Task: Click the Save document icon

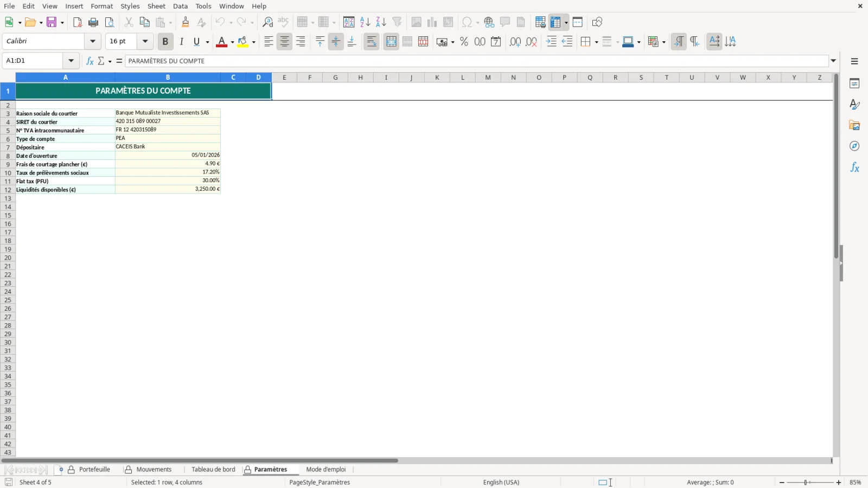Action: coord(52,22)
